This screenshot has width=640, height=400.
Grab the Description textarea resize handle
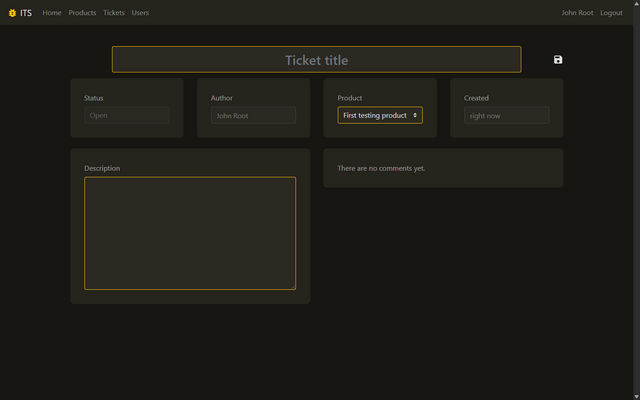[293, 287]
